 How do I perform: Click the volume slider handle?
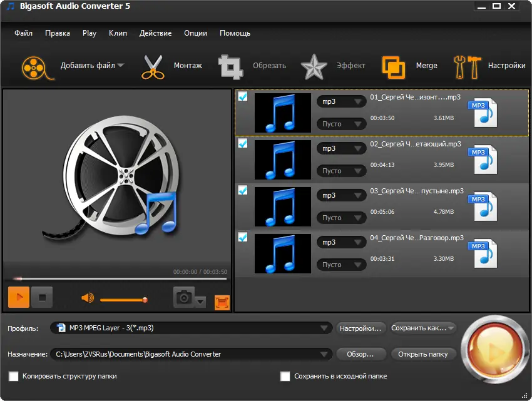pyautogui.click(x=145, y=300)
